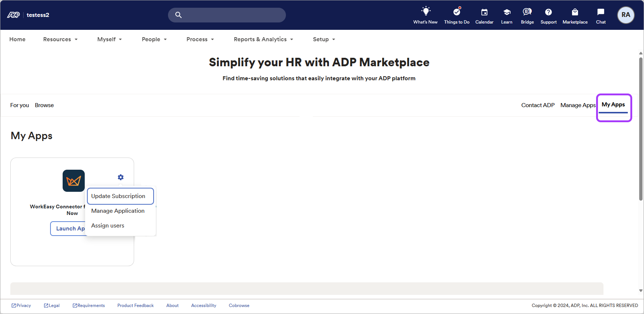Image resolution: width=644 pixels, height=314 pixels.
Task: Open the Bridge icon
Action: click(527, 12)
